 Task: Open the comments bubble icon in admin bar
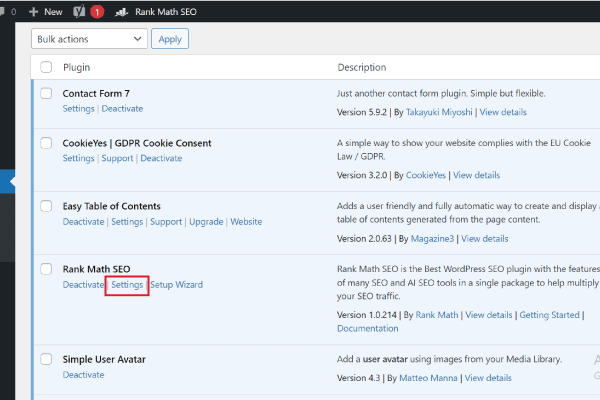(2, 12)
